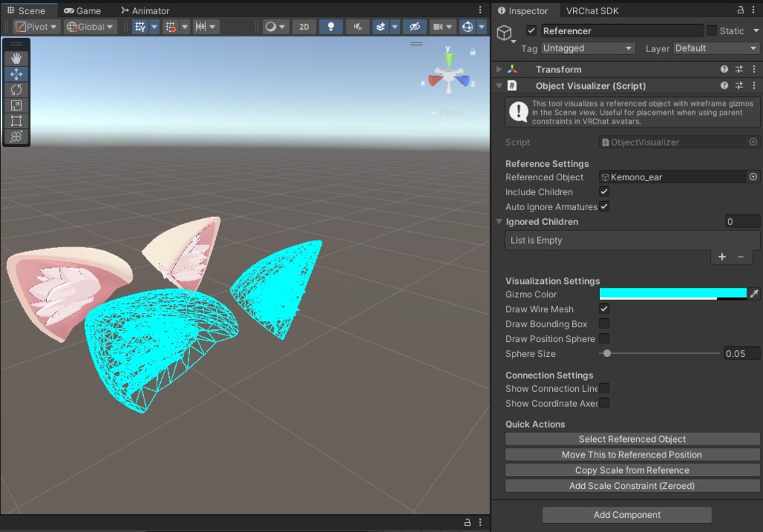This screenshot has height=532, width=763.
Task: Choose the Rect Transform tool
Action: coord(16,121)
